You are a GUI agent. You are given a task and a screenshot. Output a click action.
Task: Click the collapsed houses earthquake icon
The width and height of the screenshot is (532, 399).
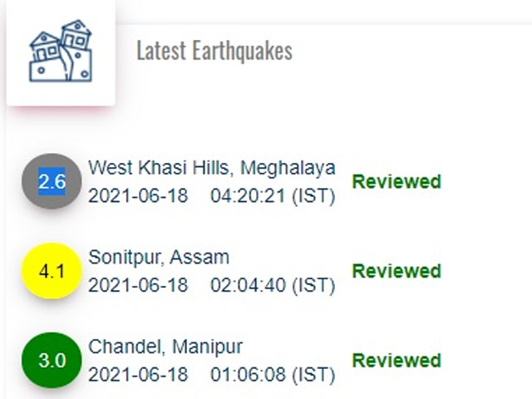pyautogui.click(x=61, y=51)
